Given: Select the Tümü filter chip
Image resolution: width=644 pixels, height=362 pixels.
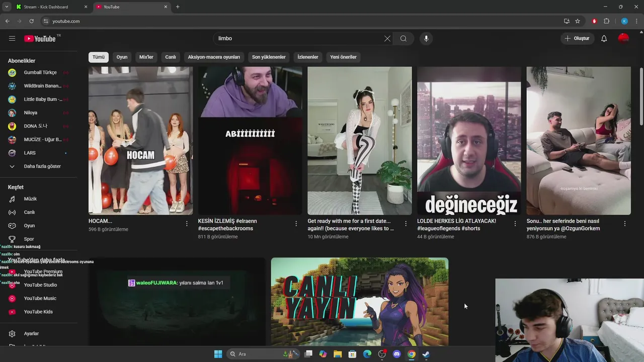Looking at the screenshot, I should click(99, 57).
